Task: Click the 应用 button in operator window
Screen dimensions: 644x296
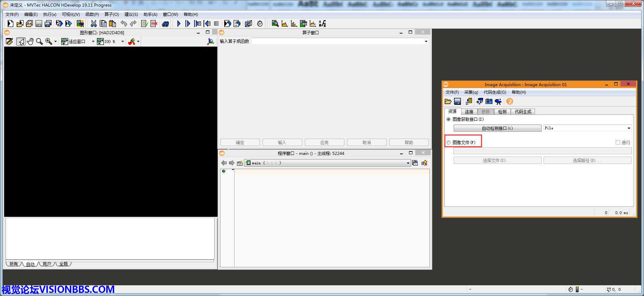Action: (324, 142)
